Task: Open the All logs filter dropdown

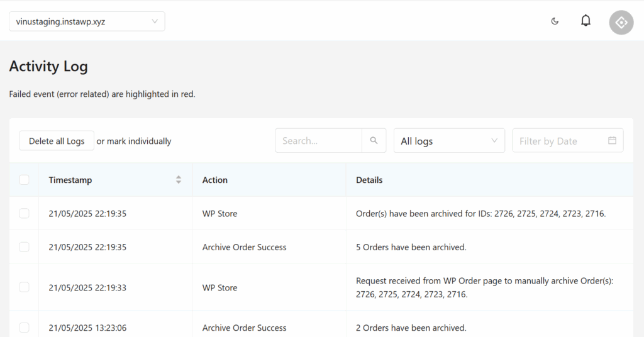Action: pos(449,141)
